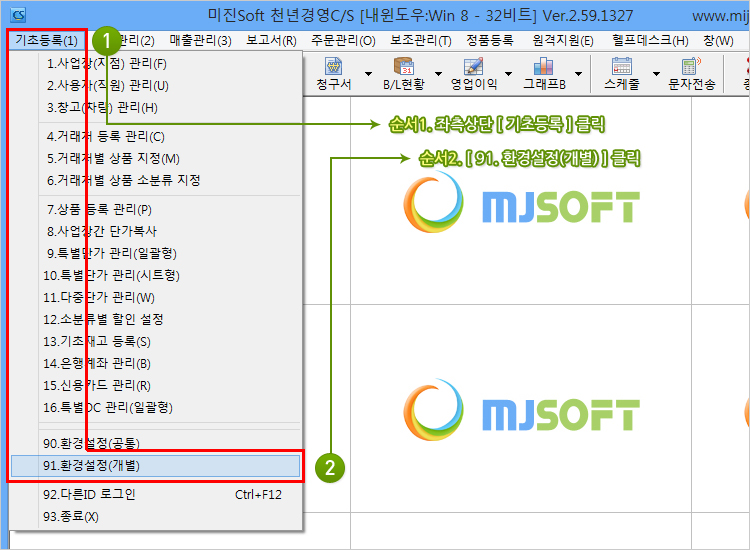Click the 청구서 toolbar icon
The width and height of the screenshot is (750, 550).
333,74
